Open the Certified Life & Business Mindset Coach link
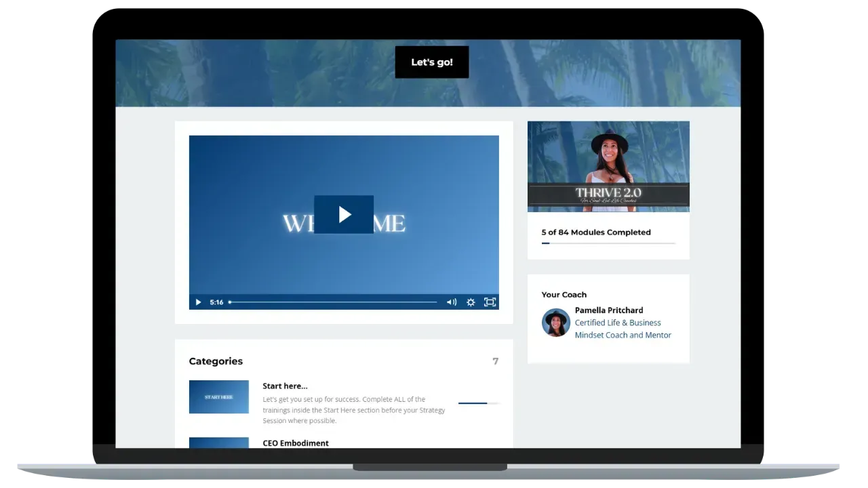 tap(623, 329)
